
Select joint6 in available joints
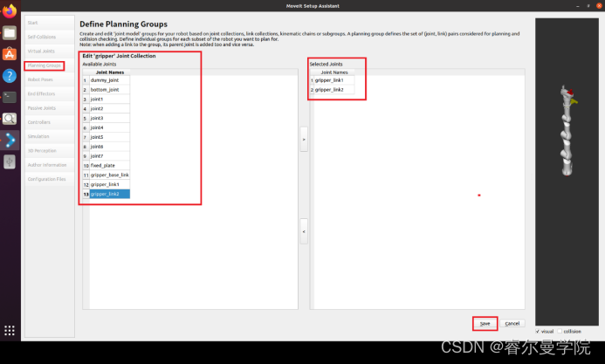pos(110,147)
